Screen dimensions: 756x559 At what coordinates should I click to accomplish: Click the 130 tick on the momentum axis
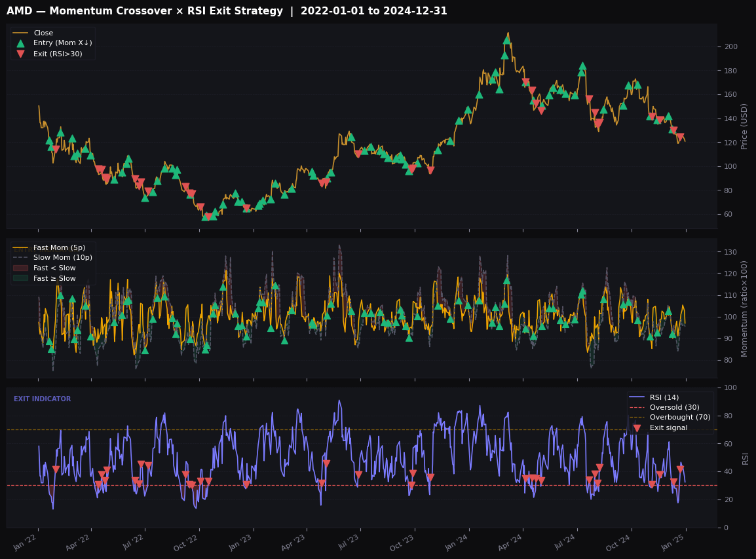(730, 252)
